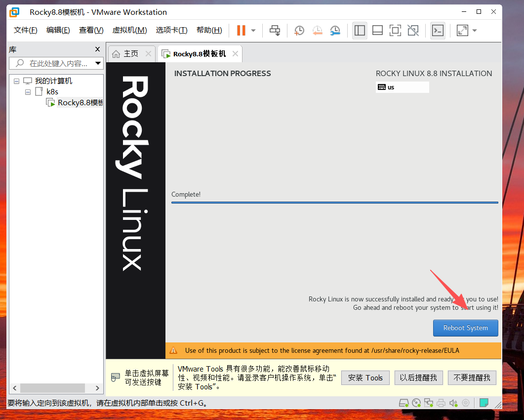Open the 帮助(H) menu
The image size is (524, 420).
(x=209, y=30)
